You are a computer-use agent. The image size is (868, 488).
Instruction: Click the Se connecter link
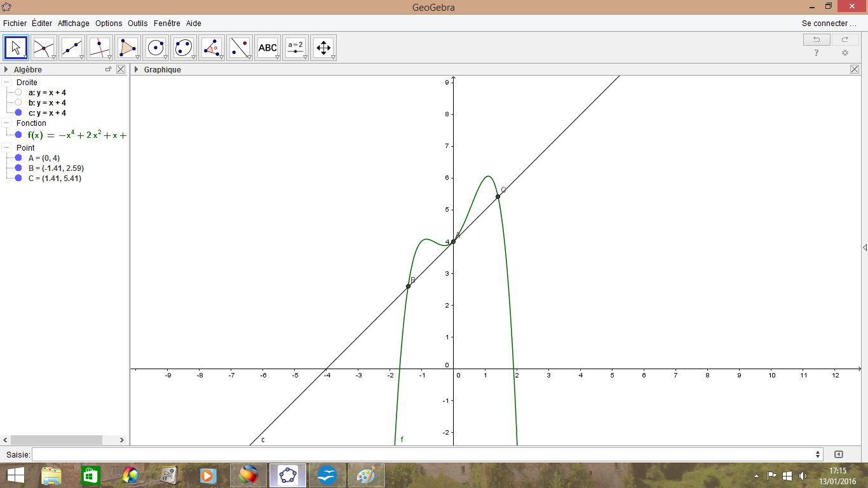829,24
